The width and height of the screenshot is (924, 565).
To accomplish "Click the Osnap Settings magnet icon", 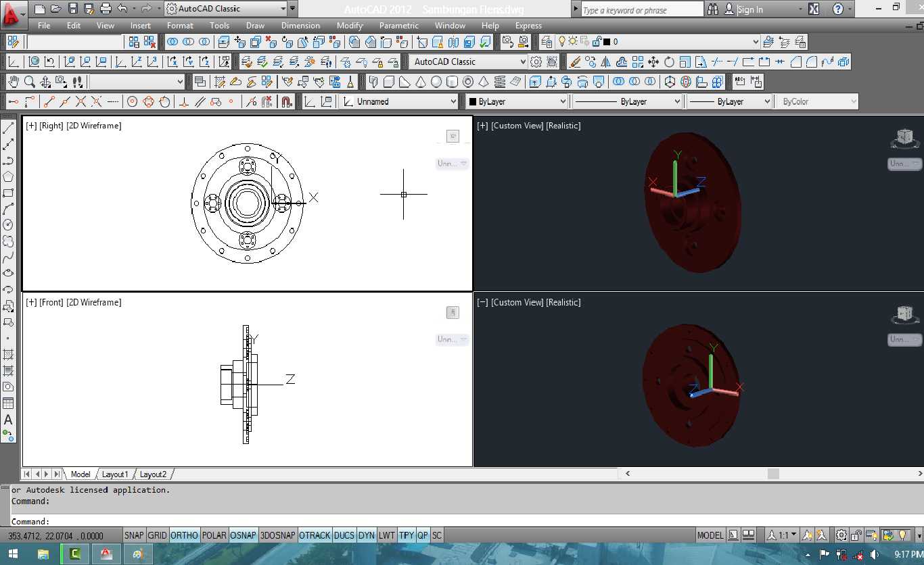I will [286, 102].
